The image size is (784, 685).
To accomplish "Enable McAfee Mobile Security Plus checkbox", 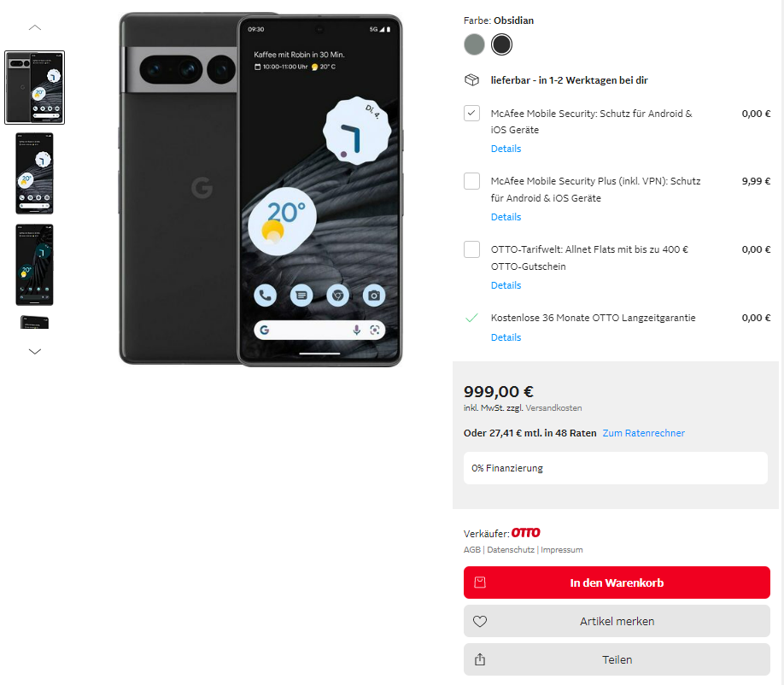I will tap(472, 181).
